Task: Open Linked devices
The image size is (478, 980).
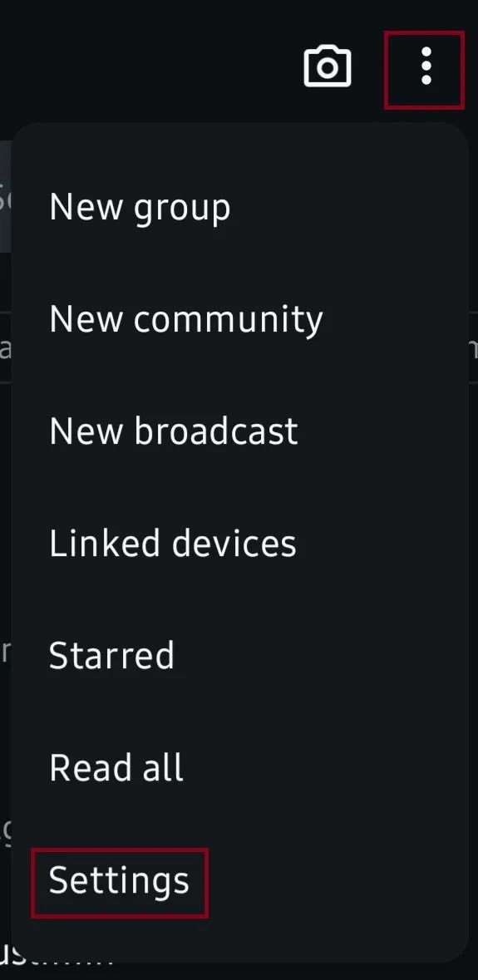Action: [239, 543]
